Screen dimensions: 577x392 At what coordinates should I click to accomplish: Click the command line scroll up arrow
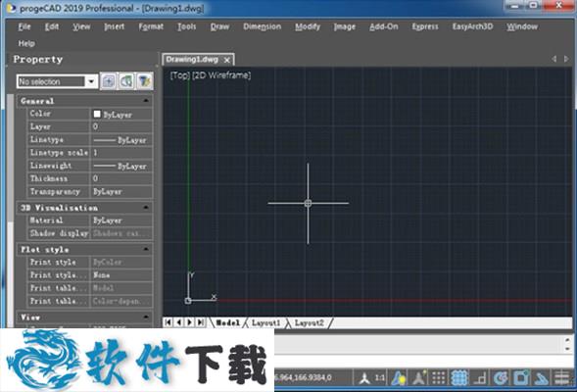coord(568,339)
